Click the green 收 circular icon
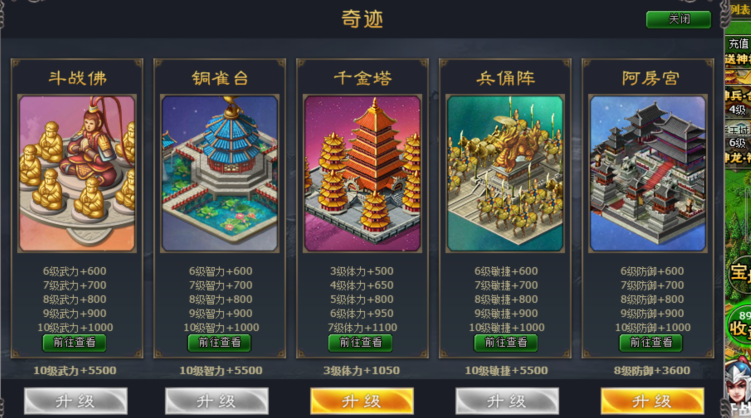751x418 pixels. click(x=740, y=324)
